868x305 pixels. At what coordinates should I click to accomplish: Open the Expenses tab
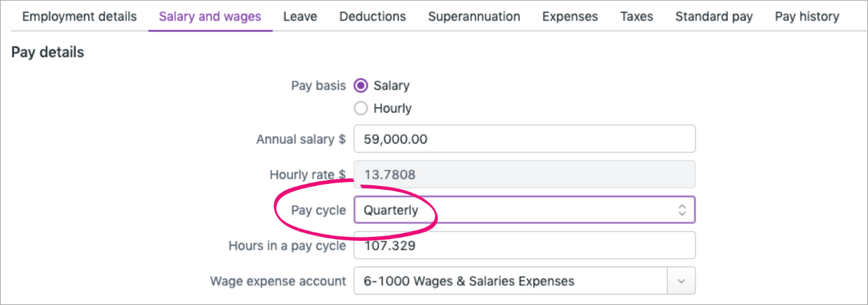tap(570, 17)
